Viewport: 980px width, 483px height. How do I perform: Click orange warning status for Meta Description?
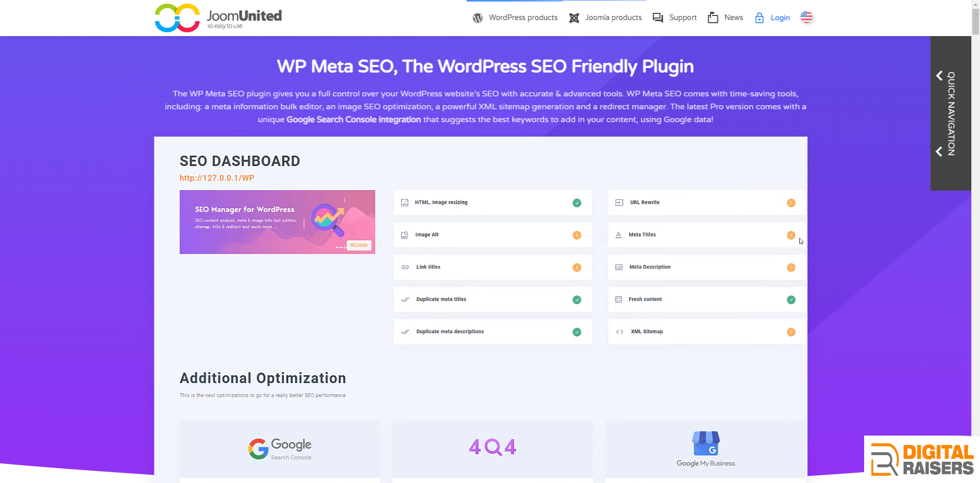click(791, 268)
